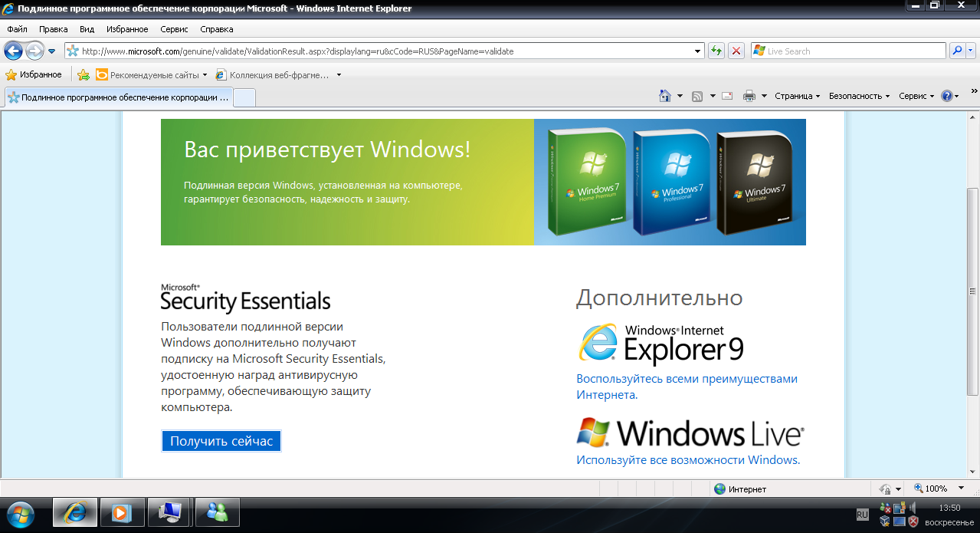
Task: Click the scrollbar up arrow
Action: click(x=973, y=117)
